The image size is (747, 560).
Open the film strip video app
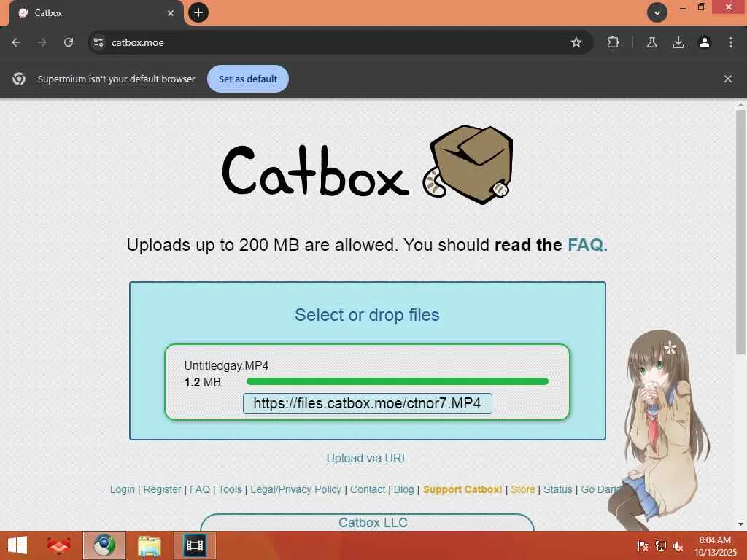click(x=194, y=545)
